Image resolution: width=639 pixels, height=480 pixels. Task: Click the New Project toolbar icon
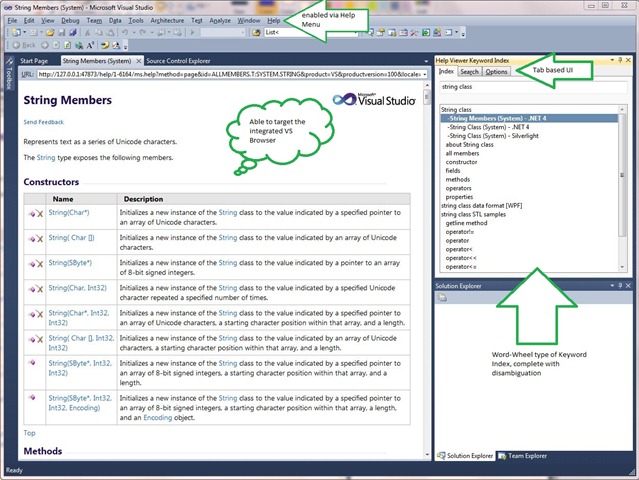(16, 32)
